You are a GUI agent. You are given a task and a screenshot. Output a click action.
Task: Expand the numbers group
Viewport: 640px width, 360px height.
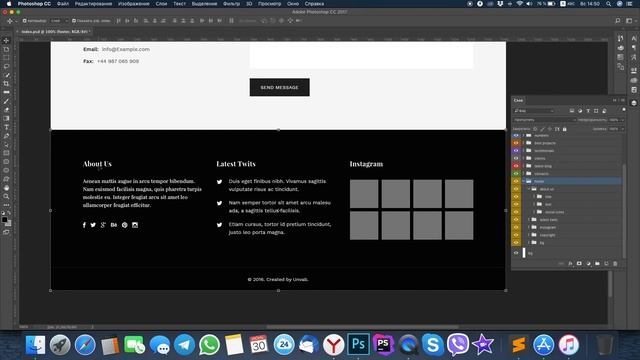[524, 135]
